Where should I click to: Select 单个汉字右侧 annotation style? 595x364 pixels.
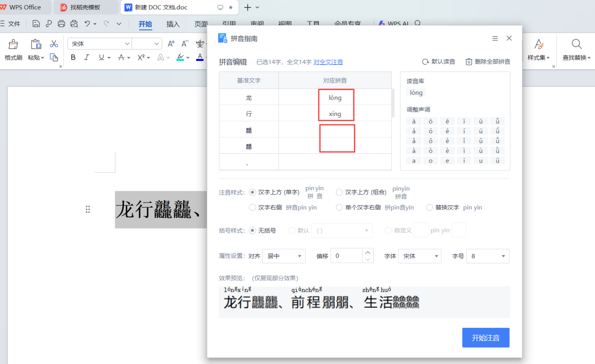(339, 208)
